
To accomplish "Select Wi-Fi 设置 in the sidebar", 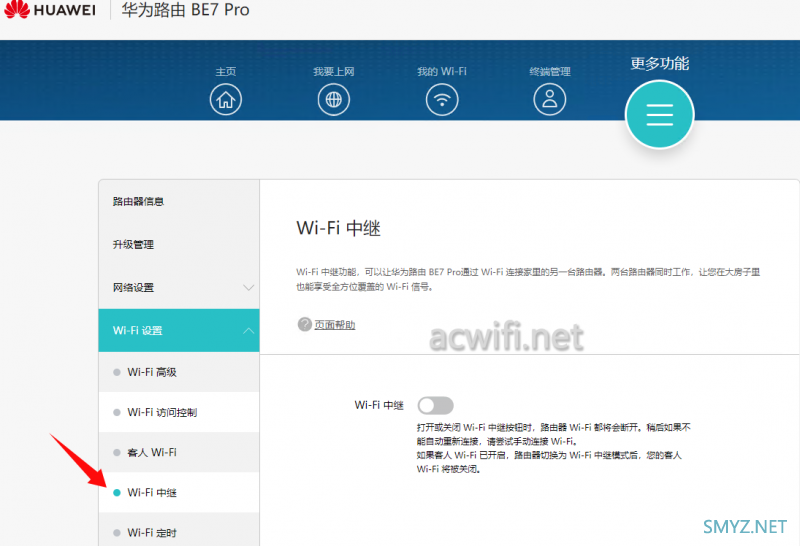I will (179, 330).
